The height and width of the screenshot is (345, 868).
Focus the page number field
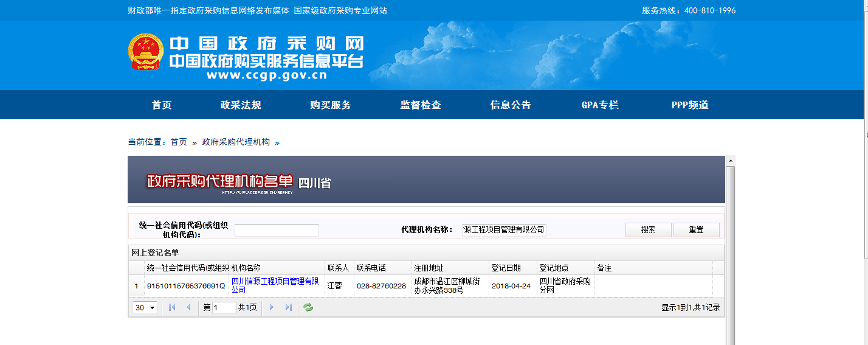click(224, 308)
